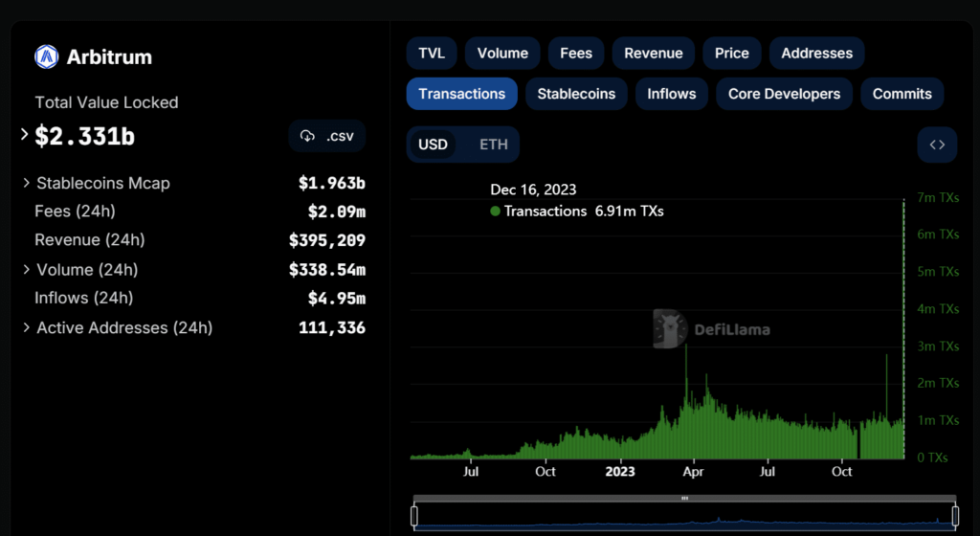This screenshot has width=980, height=536.
Task: Show Stablecoins on the chart
Action: 576,94
